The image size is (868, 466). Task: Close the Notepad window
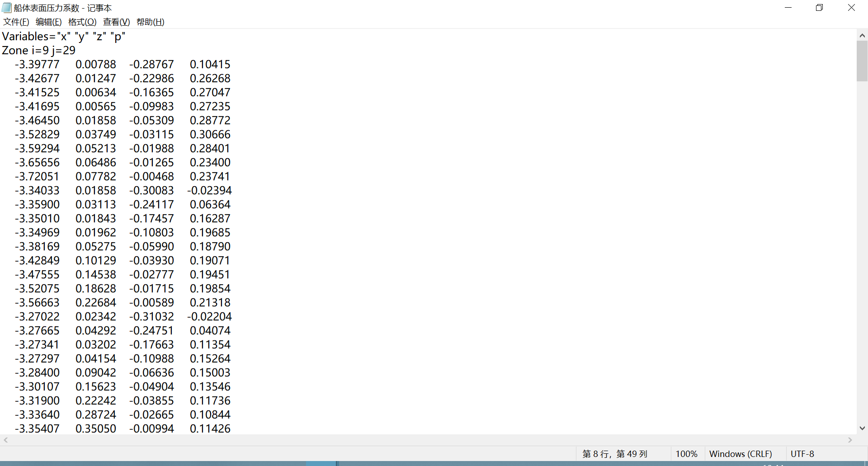click(851, 8)
